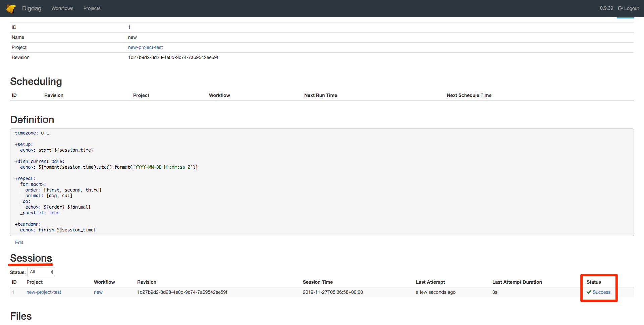This screenshot has height=325, width=644.
Task: Click the Next Schedule Time column header
Action: 469,95
